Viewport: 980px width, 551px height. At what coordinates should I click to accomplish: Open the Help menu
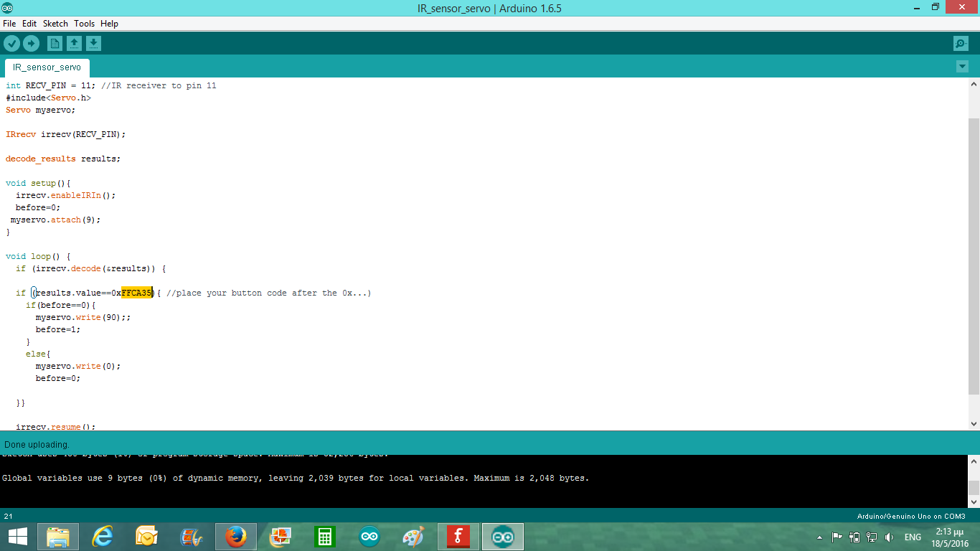tap(109, 24)
